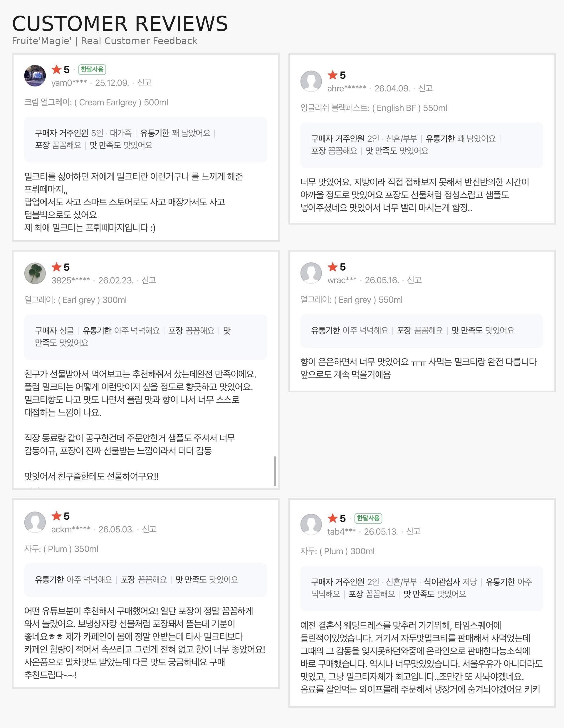Click the 한달사용 badge on yam0**** review
Image resolution: width=564 pixels, height=728 pixels.
click(92, 69)
